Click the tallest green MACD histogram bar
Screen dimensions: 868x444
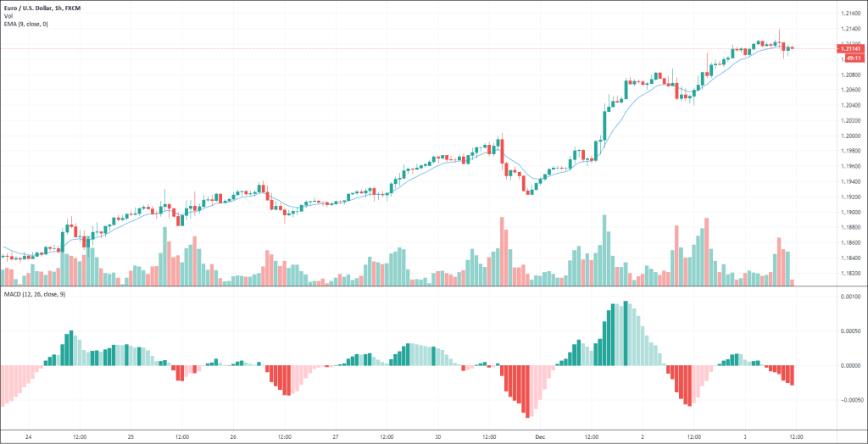[626, 333]
